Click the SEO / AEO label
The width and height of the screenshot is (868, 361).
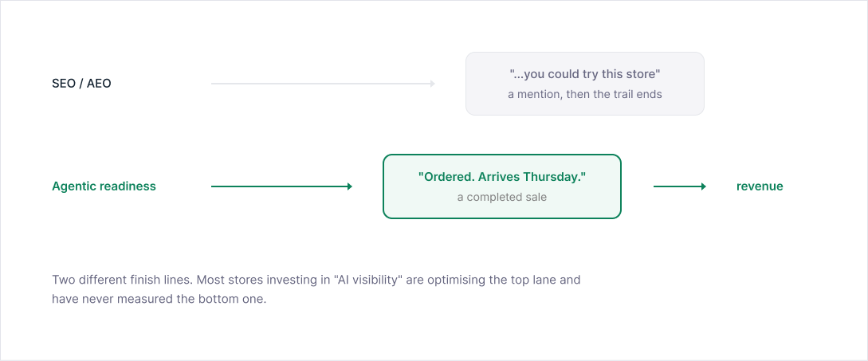coord(81,84)
